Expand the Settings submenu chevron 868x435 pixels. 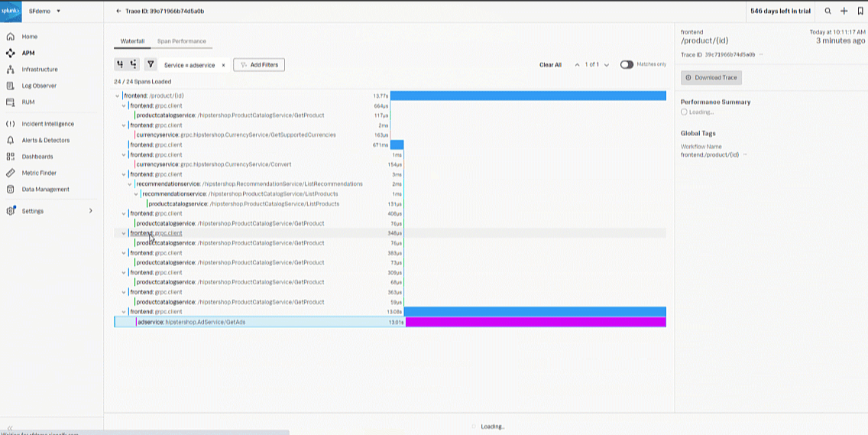(x=91, y=211)
